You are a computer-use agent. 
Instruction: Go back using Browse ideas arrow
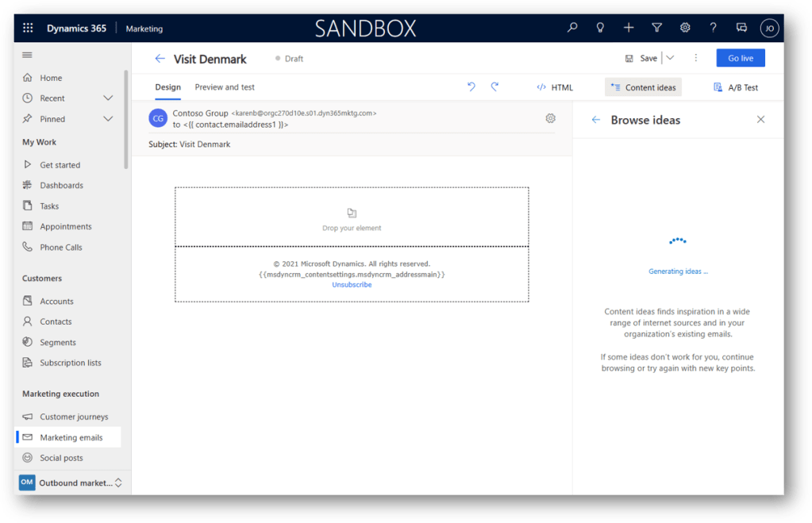(x=596, y=120)
